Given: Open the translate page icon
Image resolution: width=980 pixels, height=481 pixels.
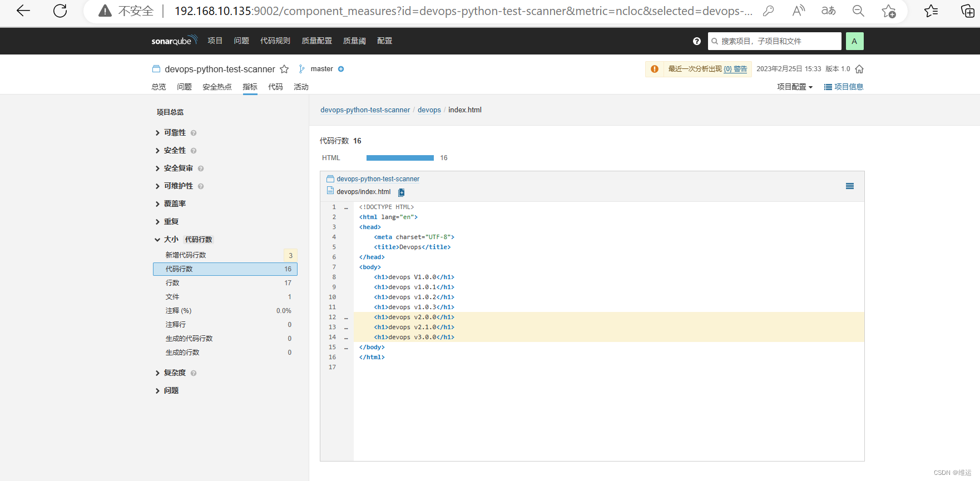Looking at the screenshot, I should coord(829,11).
